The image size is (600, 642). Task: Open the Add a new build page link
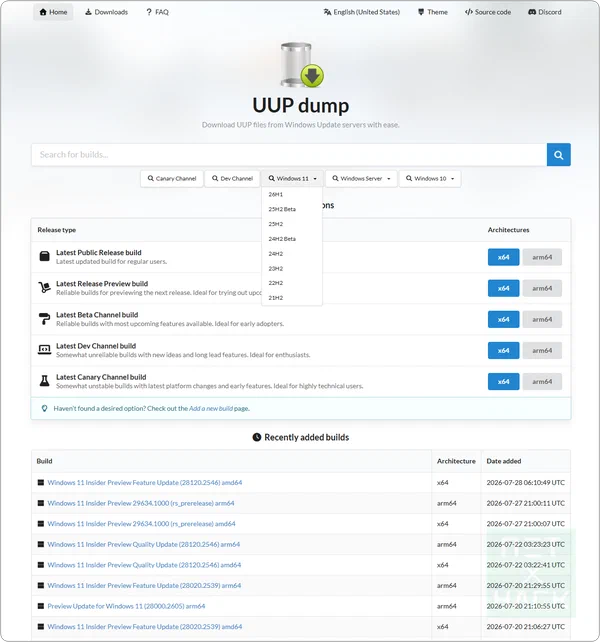coord(211,408)
